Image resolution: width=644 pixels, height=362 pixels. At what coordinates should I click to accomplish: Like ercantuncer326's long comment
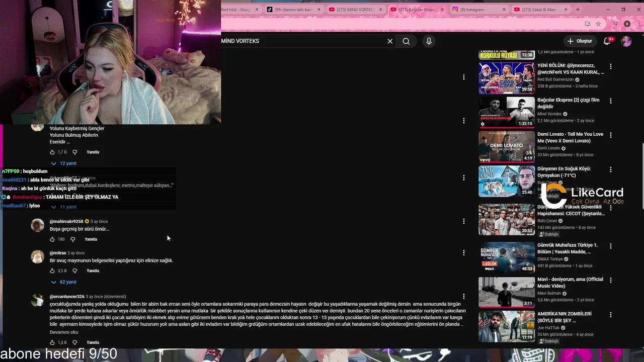point(52,342)
